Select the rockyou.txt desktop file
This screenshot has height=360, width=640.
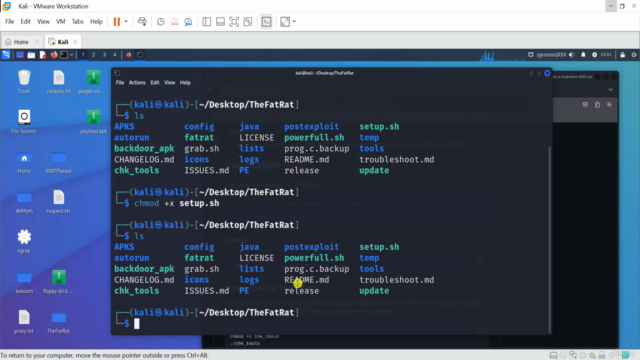[x=58, y=82]
